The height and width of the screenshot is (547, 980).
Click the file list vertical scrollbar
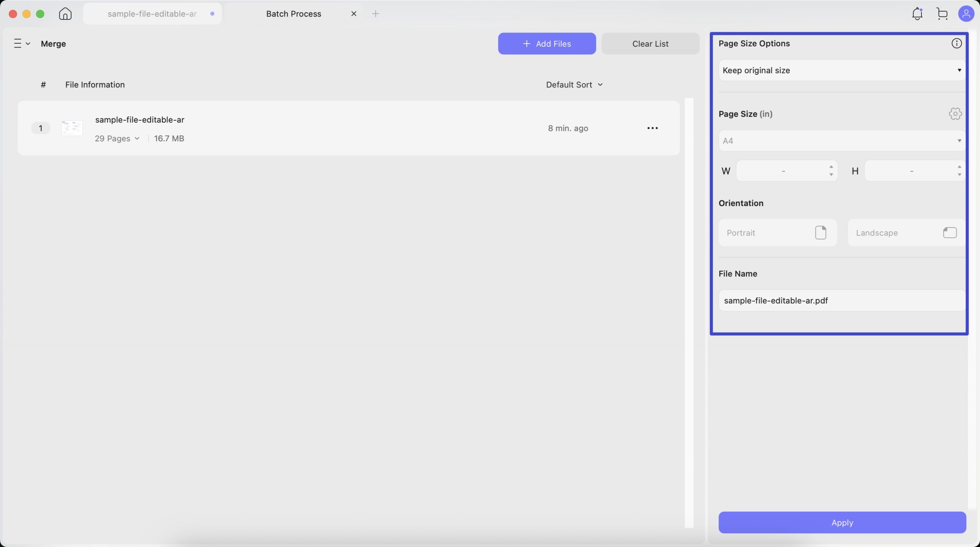point(689,313)
